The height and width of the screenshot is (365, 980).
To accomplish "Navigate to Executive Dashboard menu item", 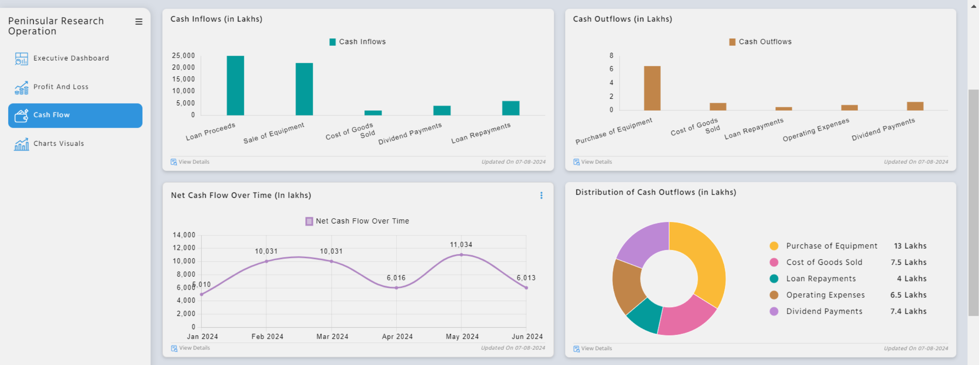I will [71, 58].
